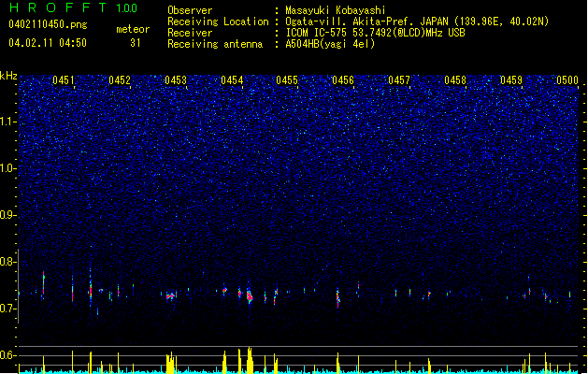The height and width of the screenshot is (374, 588).
Task: Click the Receiving antenna label
Action: (x=215, y=44)
